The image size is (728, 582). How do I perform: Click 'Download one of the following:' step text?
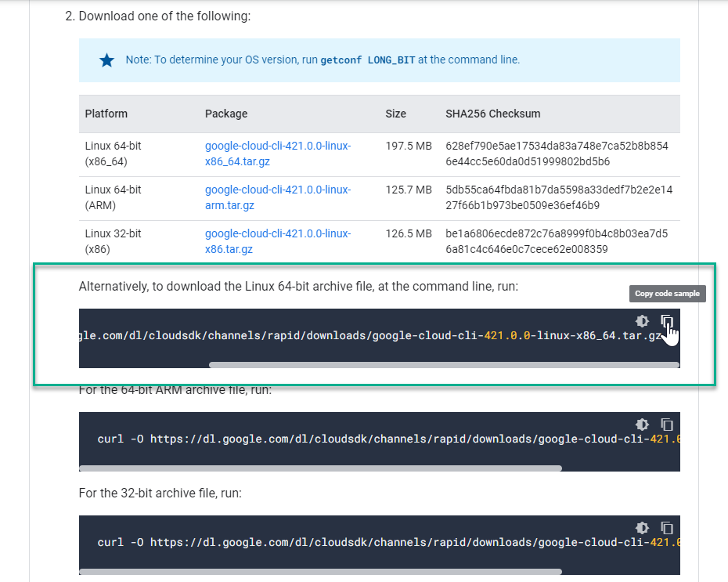pos(164,16)
